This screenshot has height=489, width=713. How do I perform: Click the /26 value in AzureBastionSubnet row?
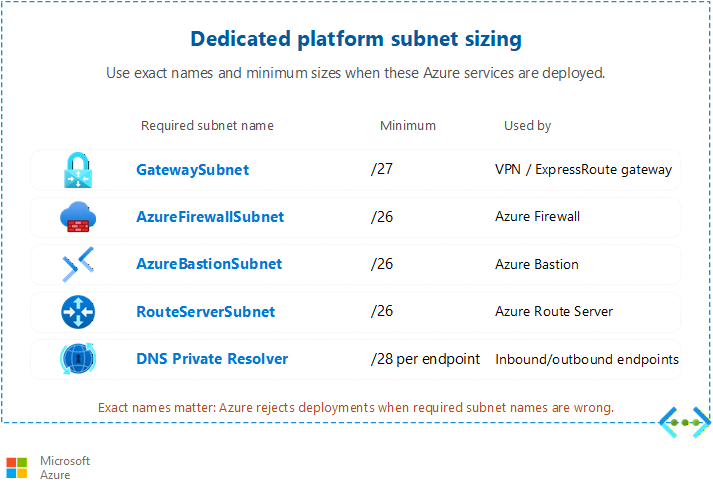click(382, 264)
